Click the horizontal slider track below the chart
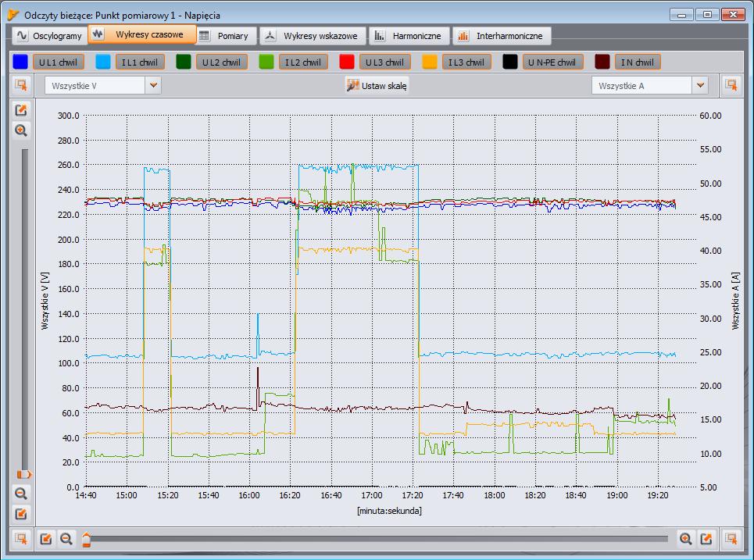Image resolution: width=754 pixels, height=560 pixels. click(x=377, y=539)
